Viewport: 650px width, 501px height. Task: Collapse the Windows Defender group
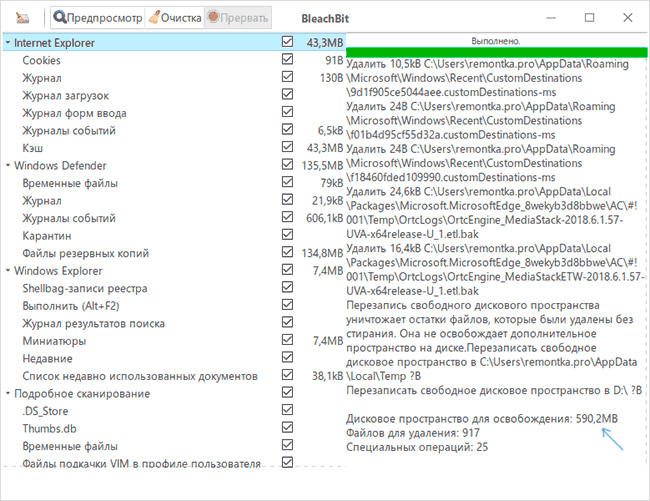coord(7,165)
